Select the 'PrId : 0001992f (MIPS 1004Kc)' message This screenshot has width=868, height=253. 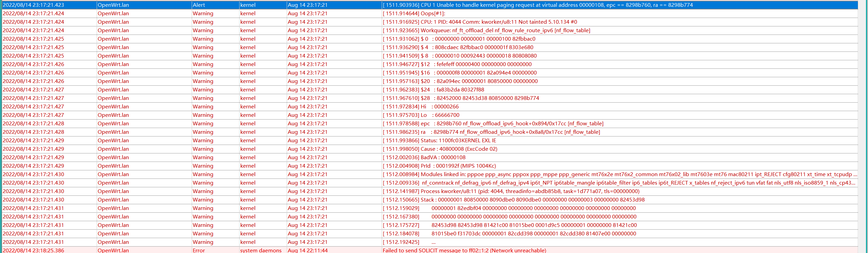(x=439, y=166)
